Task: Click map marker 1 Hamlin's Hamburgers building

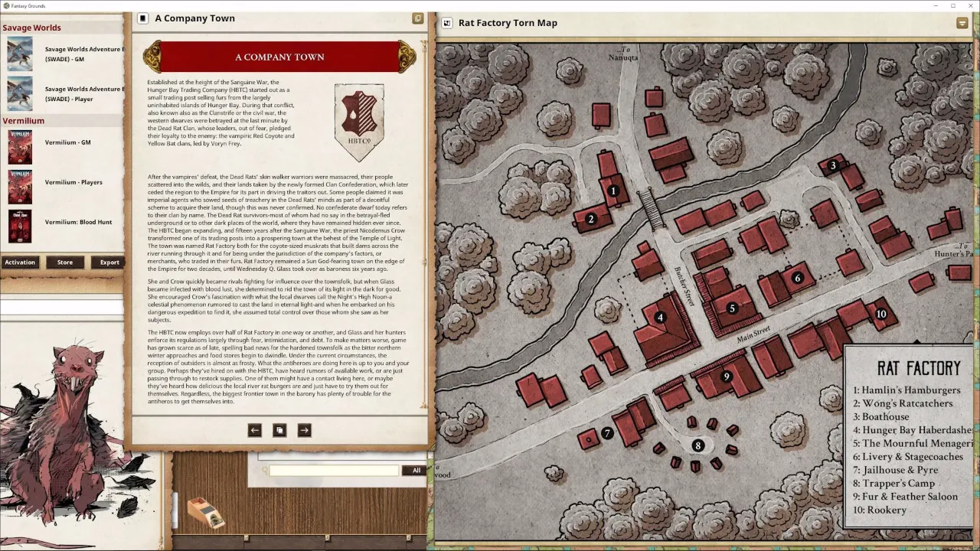Action: (x=612, y=191)
